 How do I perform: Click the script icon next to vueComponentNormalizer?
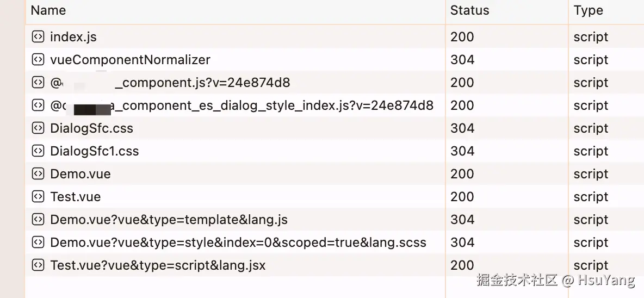click(38, 60)
